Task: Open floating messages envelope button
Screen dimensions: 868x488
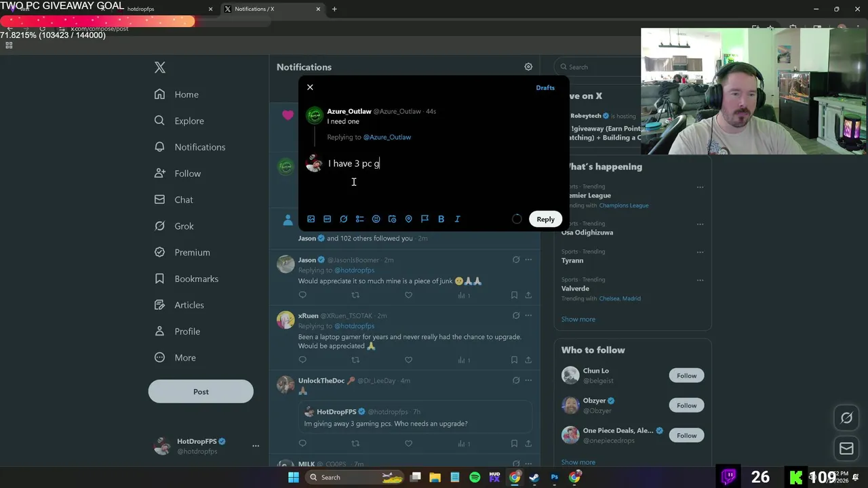Action: (x=846, y=448)
